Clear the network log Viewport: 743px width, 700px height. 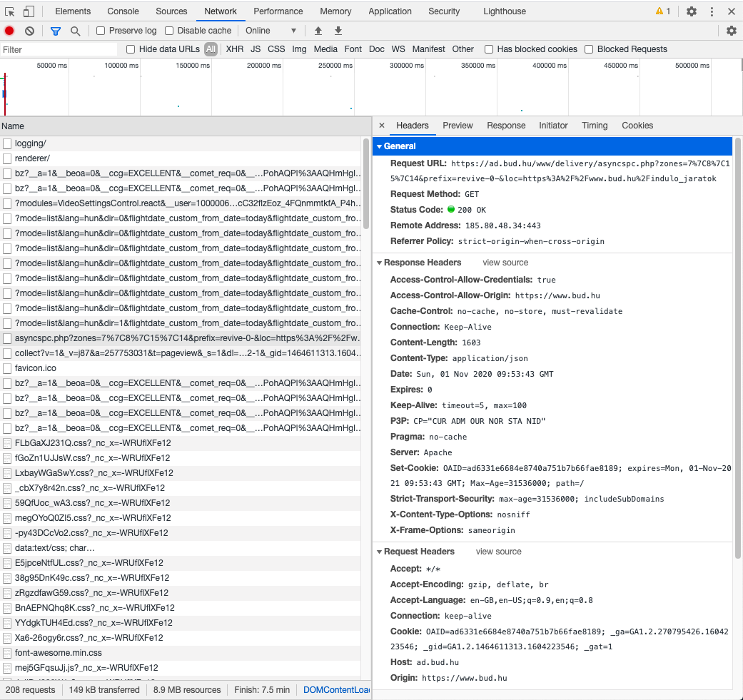29,31
